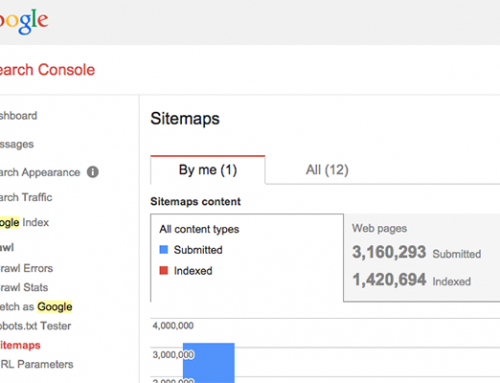500x383 pixels.
Task: Open URL Parameters page
Action: click(x=37, y=364)
